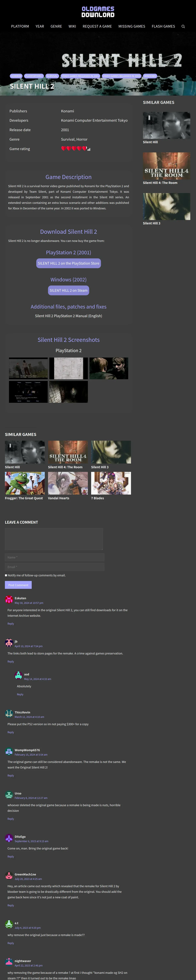Select the Survival tag

(52, 76)
